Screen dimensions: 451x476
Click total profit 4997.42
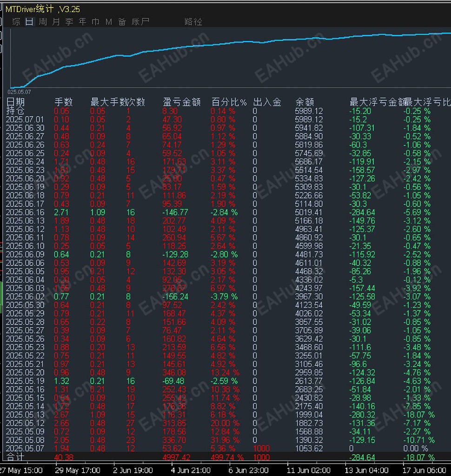(x=176, y=457)
